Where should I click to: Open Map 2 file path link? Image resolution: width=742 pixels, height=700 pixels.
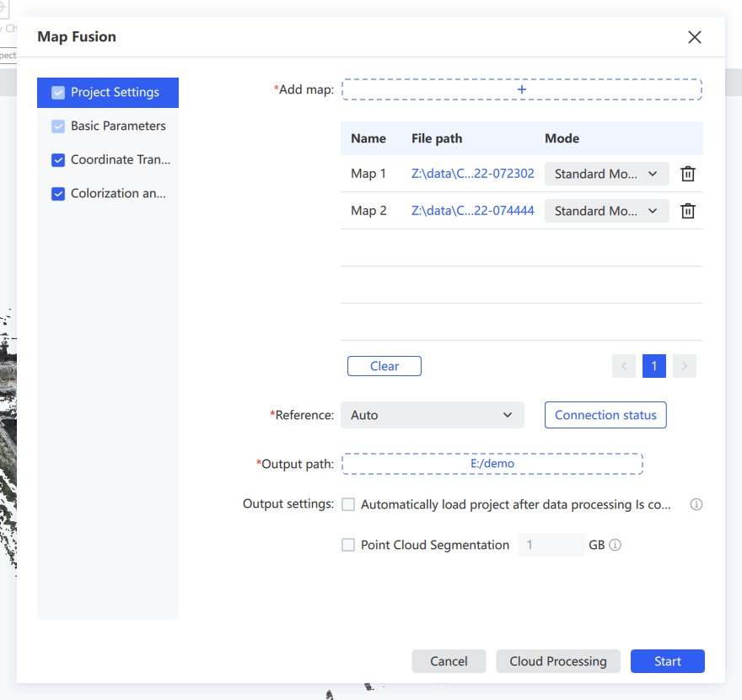473,211
